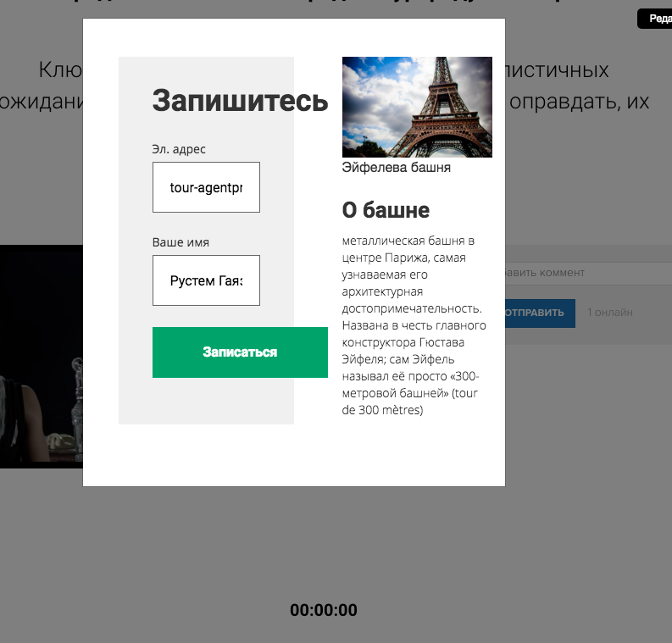
Task: Click the Eiffel Tower photo
Action: point(417,107)
